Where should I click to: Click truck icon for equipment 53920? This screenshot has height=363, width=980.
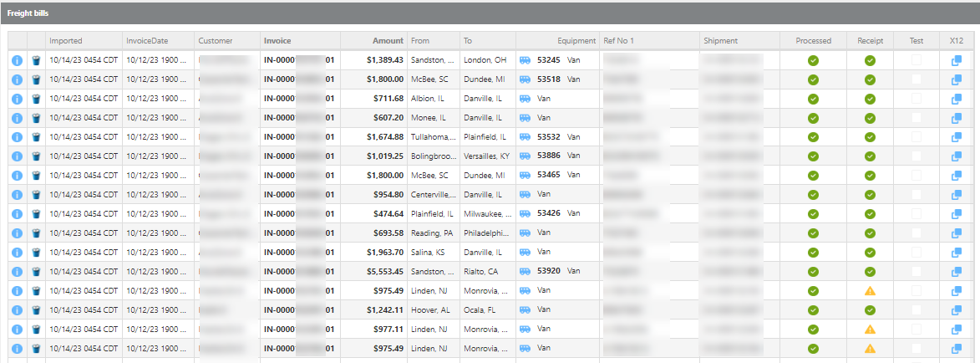(x=526, y=272)
